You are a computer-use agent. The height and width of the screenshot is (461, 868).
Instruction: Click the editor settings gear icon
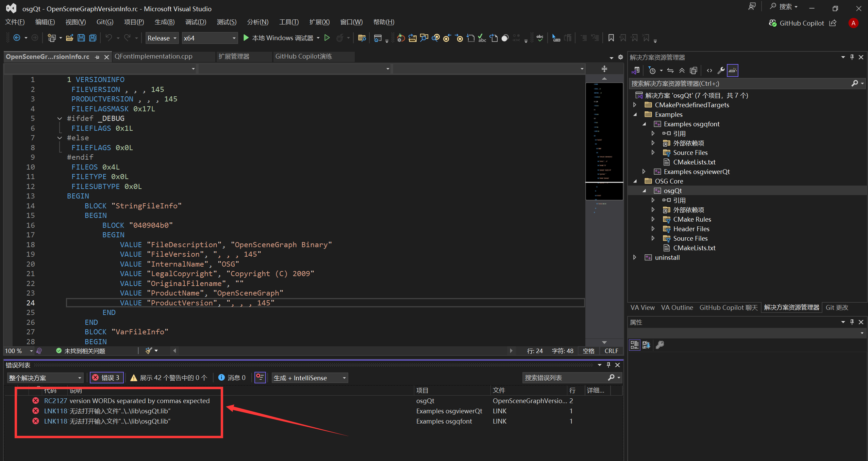[x=620, y=57]
